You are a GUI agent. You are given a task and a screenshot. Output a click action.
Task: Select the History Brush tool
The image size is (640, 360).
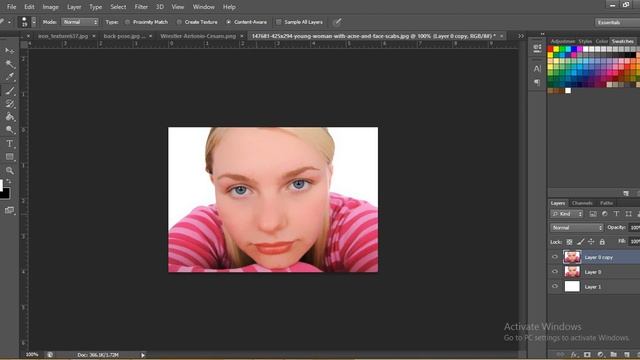(9, 104)
